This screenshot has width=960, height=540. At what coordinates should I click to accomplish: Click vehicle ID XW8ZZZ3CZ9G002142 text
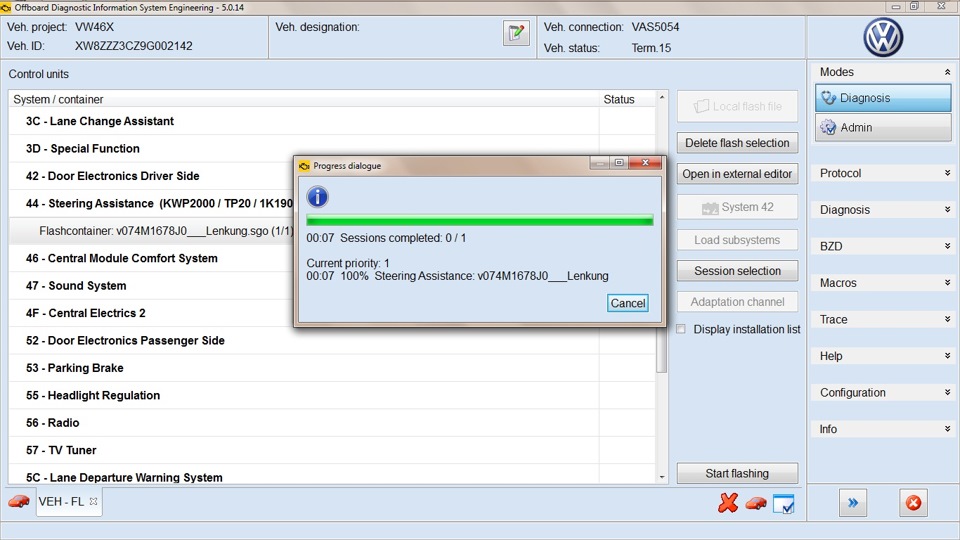133,46
